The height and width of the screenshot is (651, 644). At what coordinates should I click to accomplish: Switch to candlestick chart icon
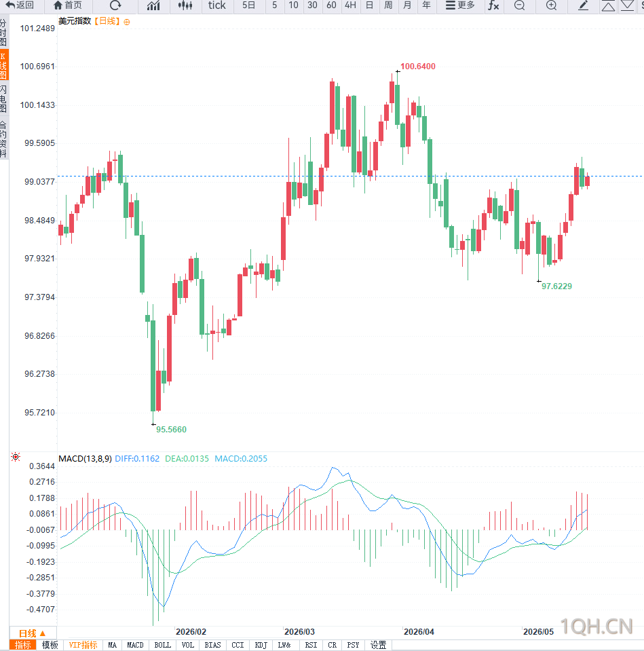coord(185,5)
